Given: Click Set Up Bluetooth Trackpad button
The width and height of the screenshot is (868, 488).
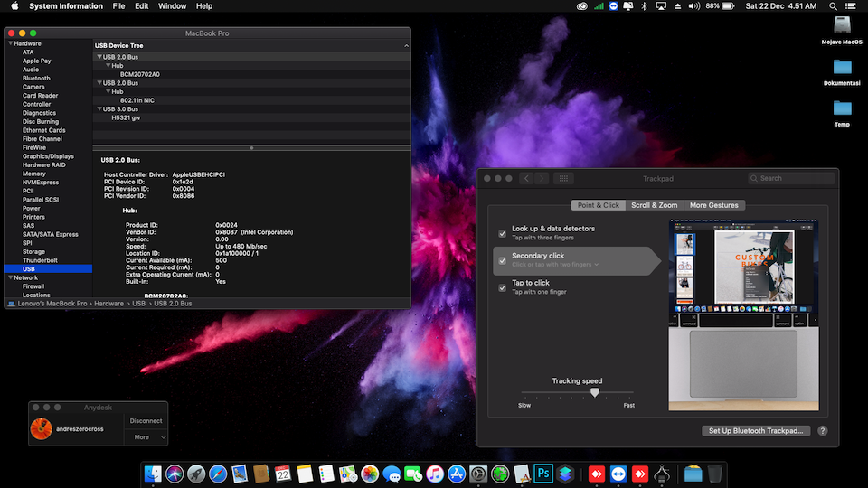Looking at the screenshot, I should click(x=756, y=430).
